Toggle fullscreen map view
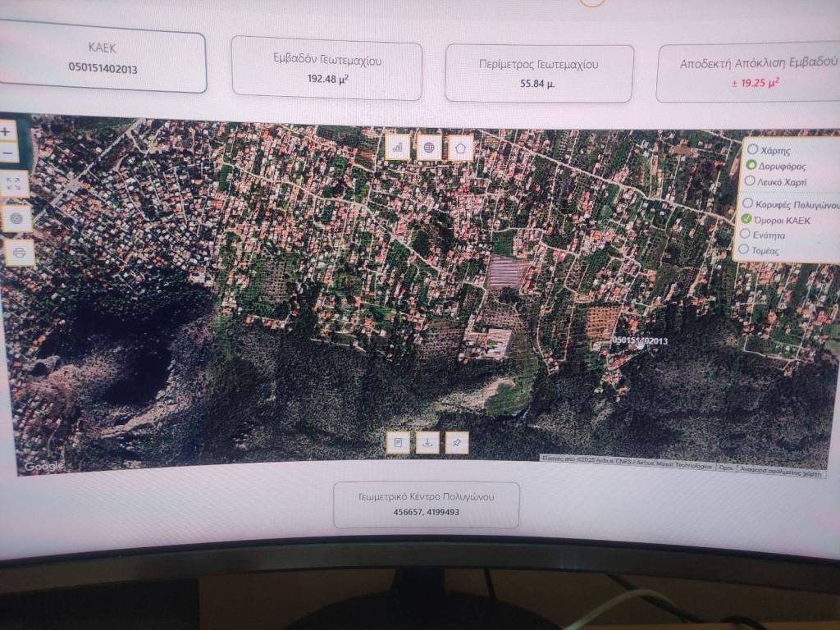840x630 pixels. point(14,185)
